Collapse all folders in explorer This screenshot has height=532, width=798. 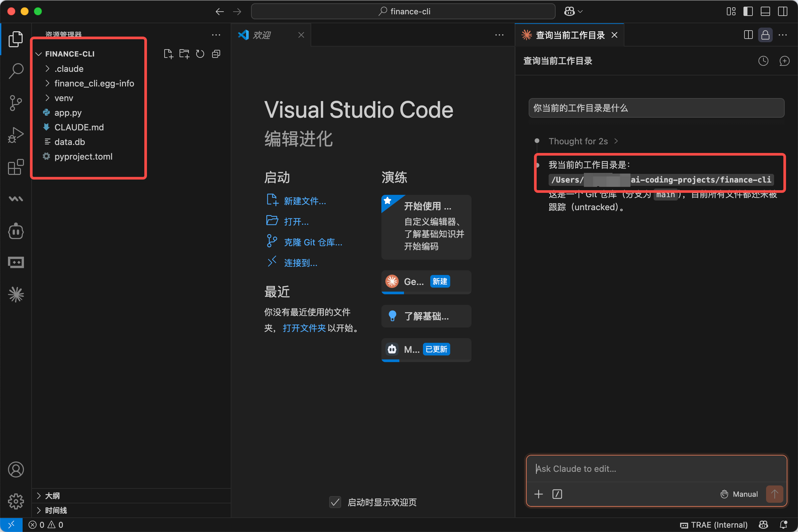point(216,54)
